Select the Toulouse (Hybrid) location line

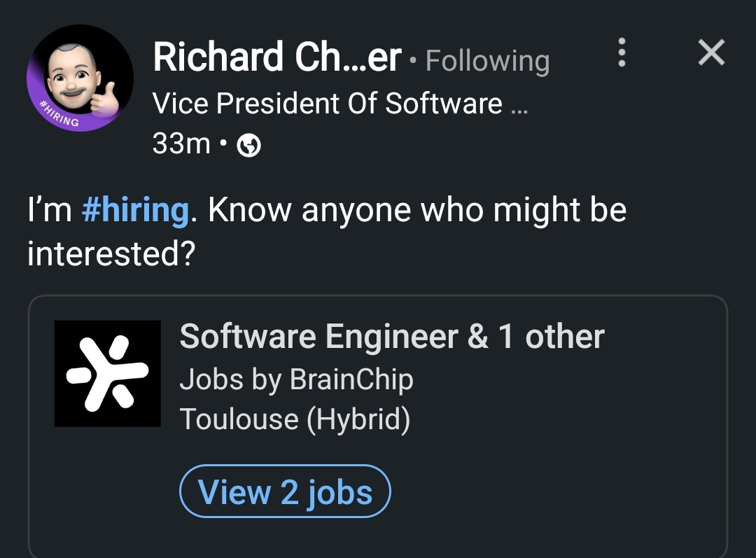[295, 419]
